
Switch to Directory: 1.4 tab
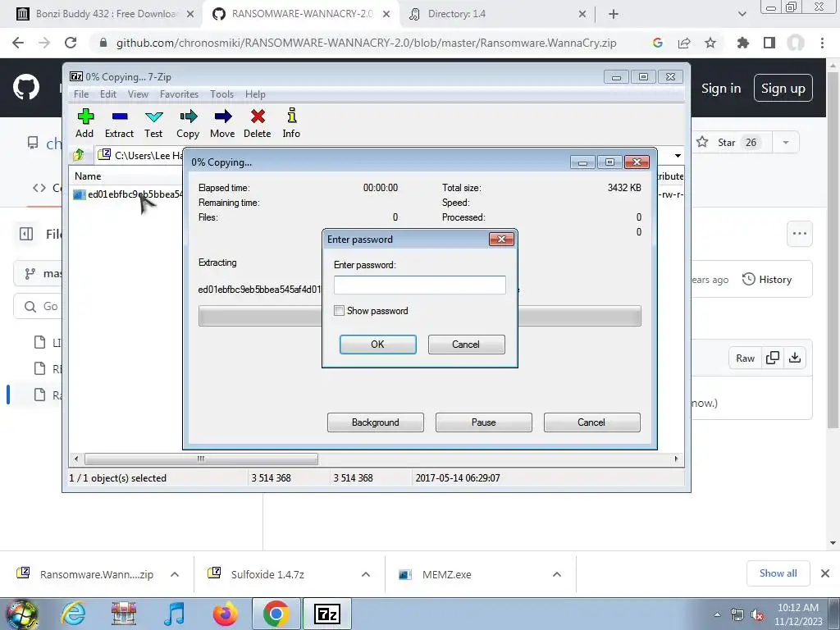pos(496,14)
